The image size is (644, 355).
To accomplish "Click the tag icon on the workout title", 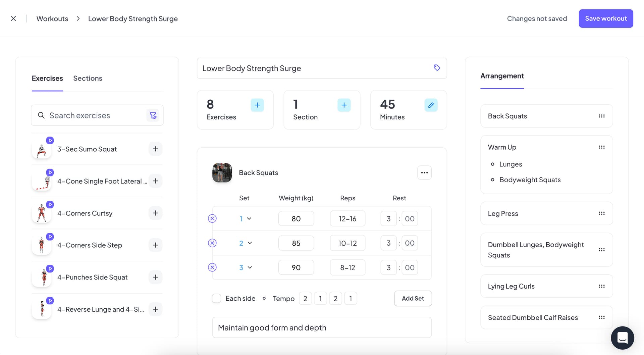I will (x=437, y=67).
